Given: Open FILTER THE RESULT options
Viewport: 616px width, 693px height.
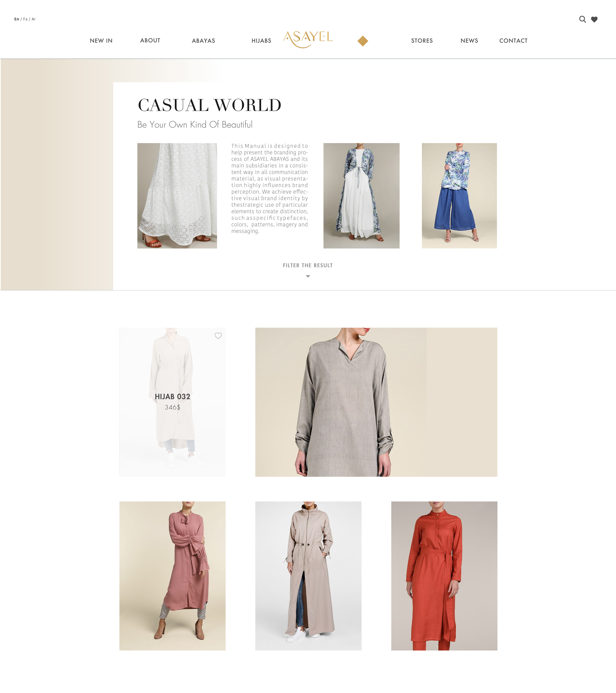Looking at the screenshot, I should pos(308,265).
